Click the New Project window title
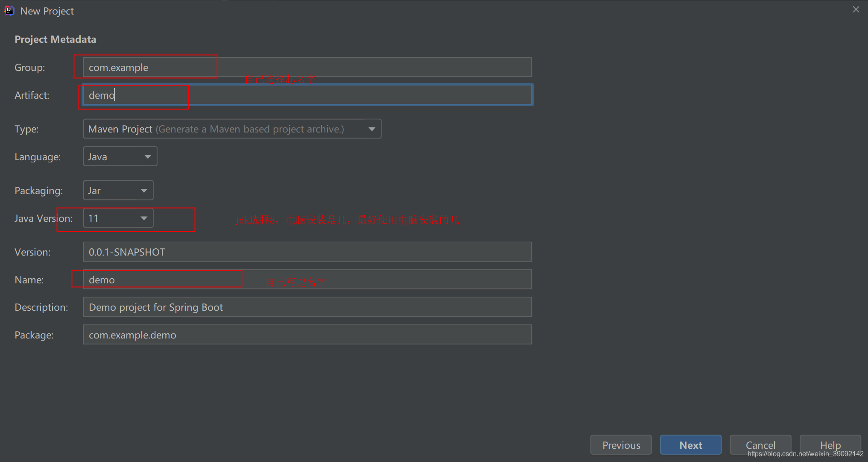Screen dimensions: 868x462 pyautogui.click(x=47, y=11)
